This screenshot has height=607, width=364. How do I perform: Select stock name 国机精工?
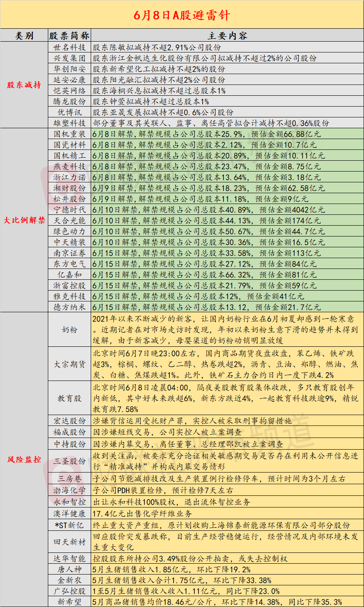coord(69,156)
